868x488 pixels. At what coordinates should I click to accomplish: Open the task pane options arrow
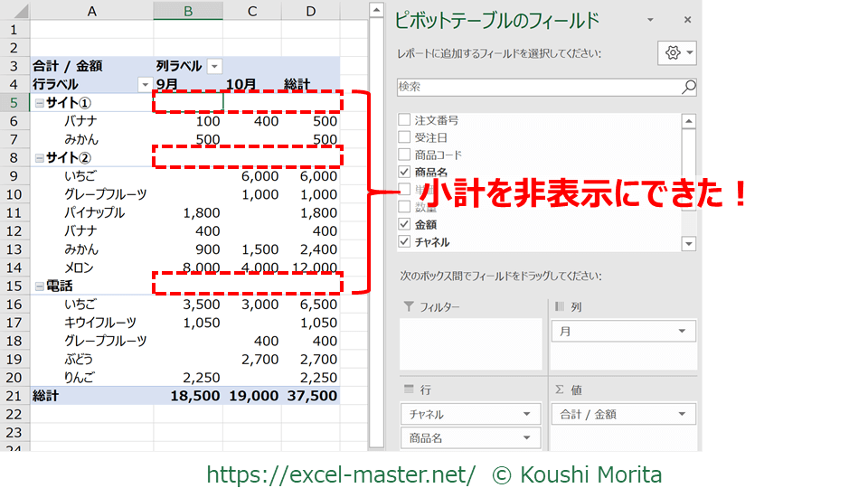(x=649, y=20)
